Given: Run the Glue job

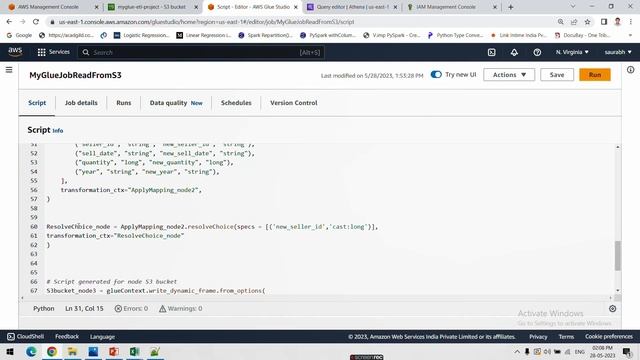Looking at the screenshot, I should click(595, 75).
